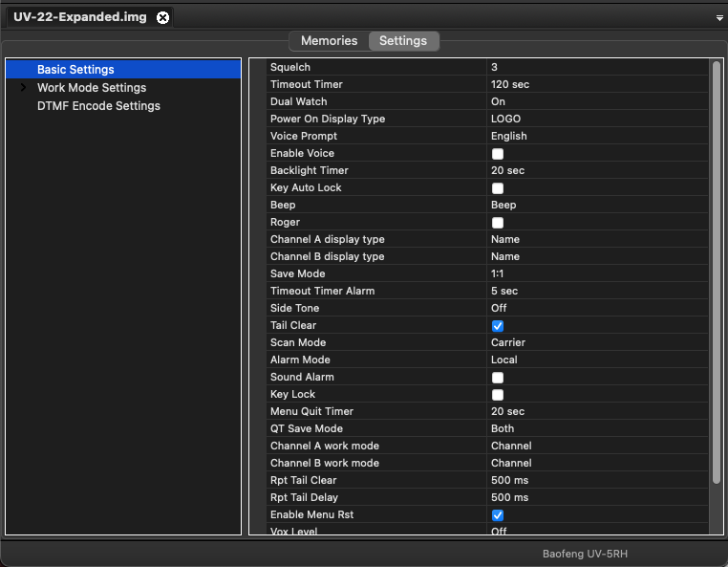This screenshot has width=728, height=567.
Task: Toggle the Key Auto Lock checkbox
Action: (x=498, y=188)
